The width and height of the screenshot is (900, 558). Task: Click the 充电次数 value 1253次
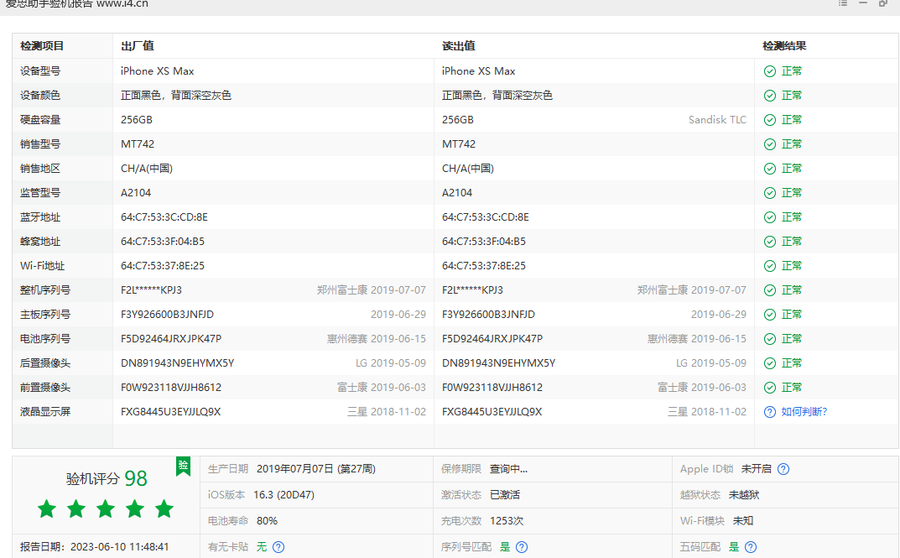click(506, 521)
